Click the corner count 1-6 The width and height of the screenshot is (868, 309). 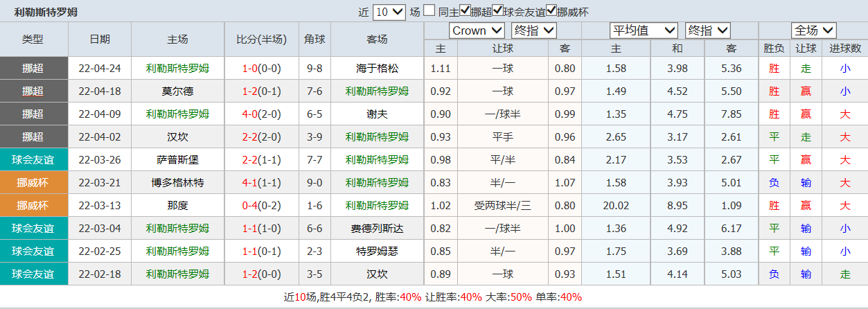pos(315,205)
